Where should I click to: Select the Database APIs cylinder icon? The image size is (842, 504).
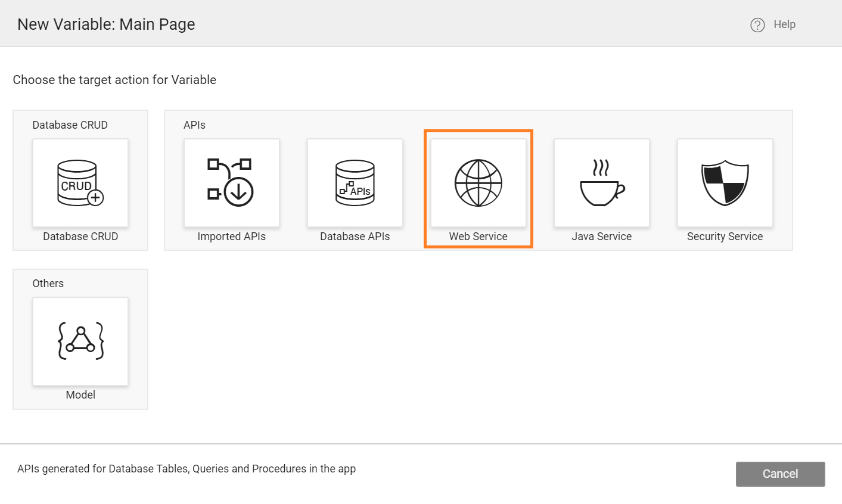point(355,183)
